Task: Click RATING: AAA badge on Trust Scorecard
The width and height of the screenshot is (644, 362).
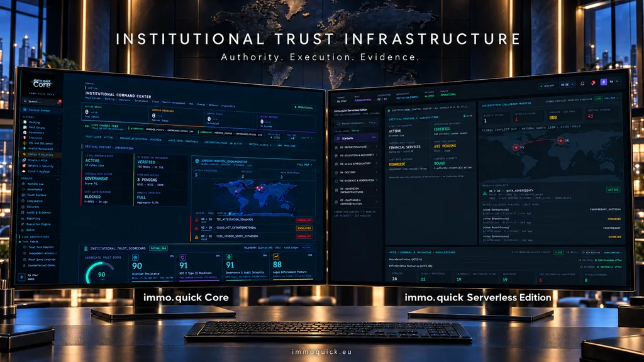Action: coord(158,248)
